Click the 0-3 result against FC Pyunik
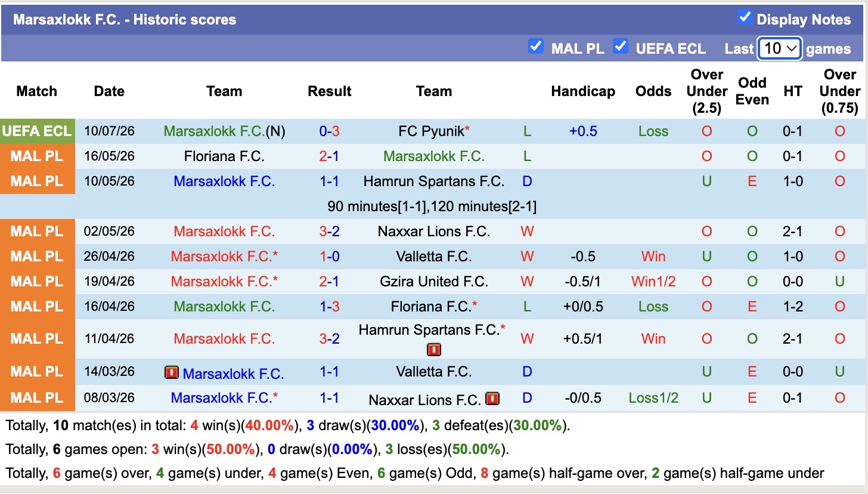This screenshot has height=494, width=868. (329, 131)
